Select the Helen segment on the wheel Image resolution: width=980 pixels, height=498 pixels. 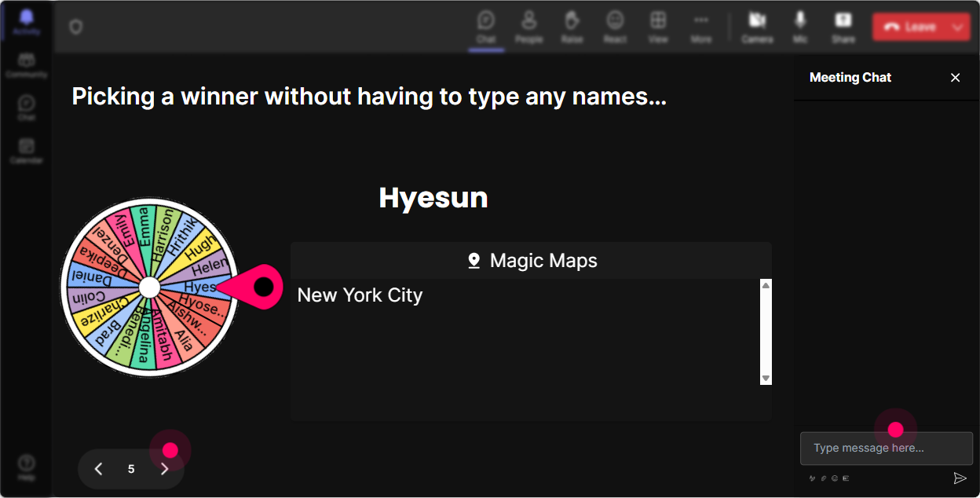click(209, 266)
